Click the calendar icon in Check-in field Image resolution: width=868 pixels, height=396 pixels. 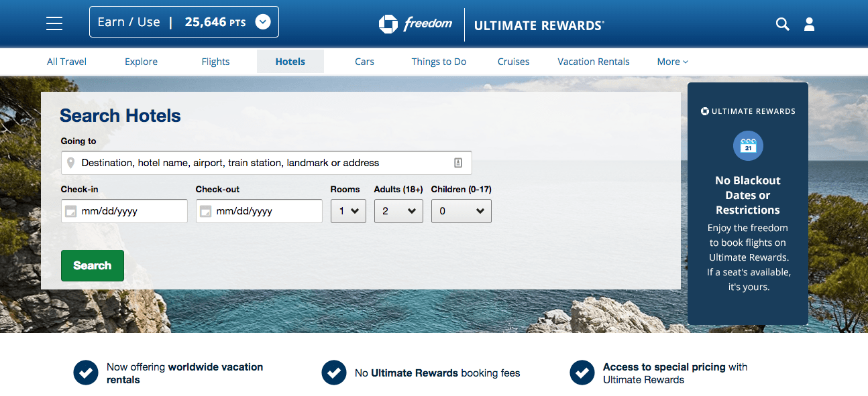pyautogui.click(x=71, y=211)
